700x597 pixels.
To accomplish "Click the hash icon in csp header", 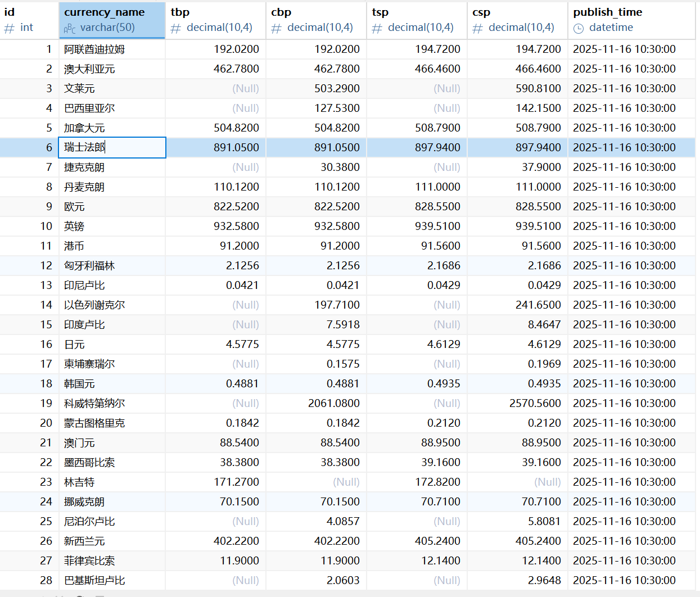I will [477, 28].
